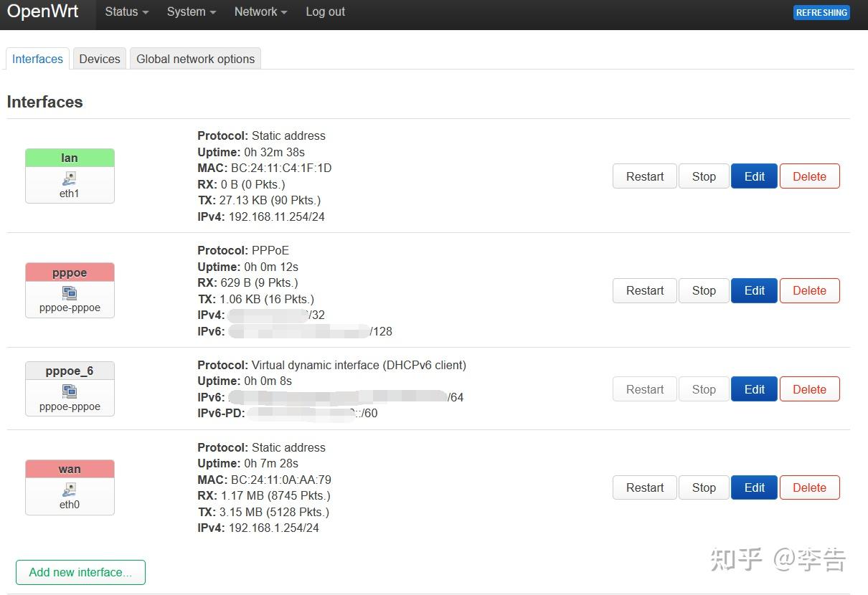Open the Network dropdown menu

[x=259, y=11]
